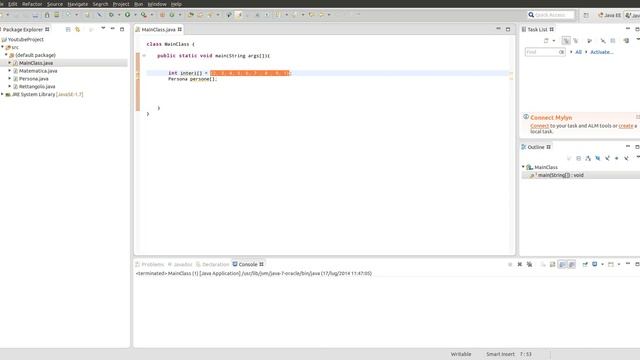Image resolution: width=640 pixels, height=360 pixels.
Task: Click Focus on Workweek icon in Task List
Action: (x=589, y=41)
